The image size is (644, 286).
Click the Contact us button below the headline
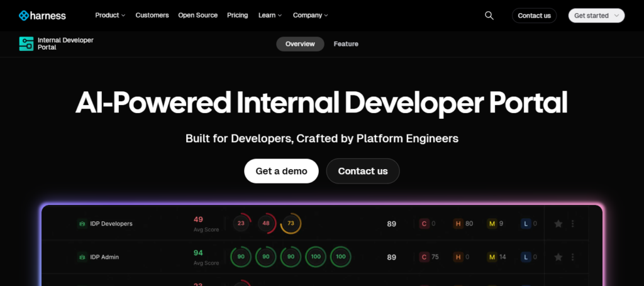(x=363, y=171)
